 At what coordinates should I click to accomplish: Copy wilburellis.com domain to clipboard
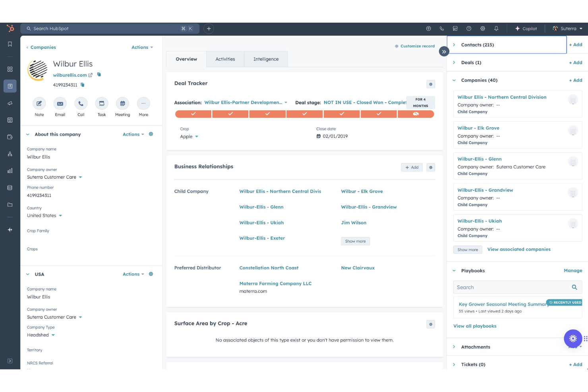pyautogui.click(x=99, y=75)
